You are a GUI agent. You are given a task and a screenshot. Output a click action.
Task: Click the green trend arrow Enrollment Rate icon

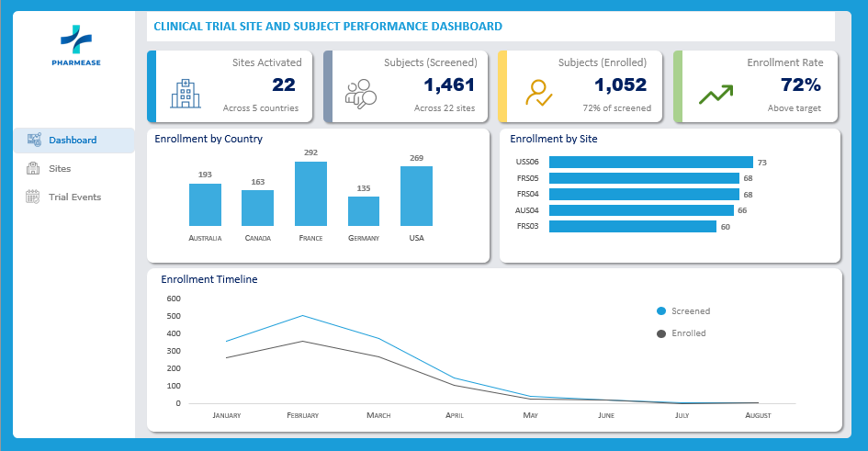pos(716,94)
